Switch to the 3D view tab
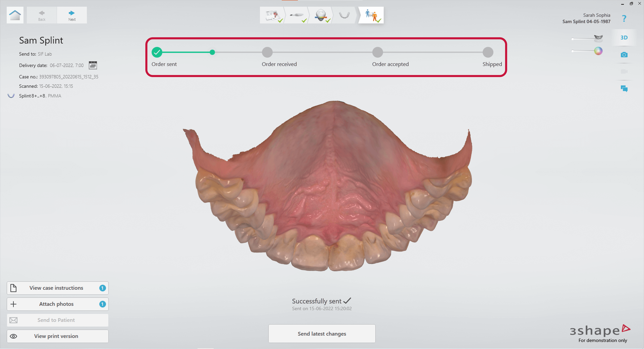The image size is (644, 349). point(624,37)
